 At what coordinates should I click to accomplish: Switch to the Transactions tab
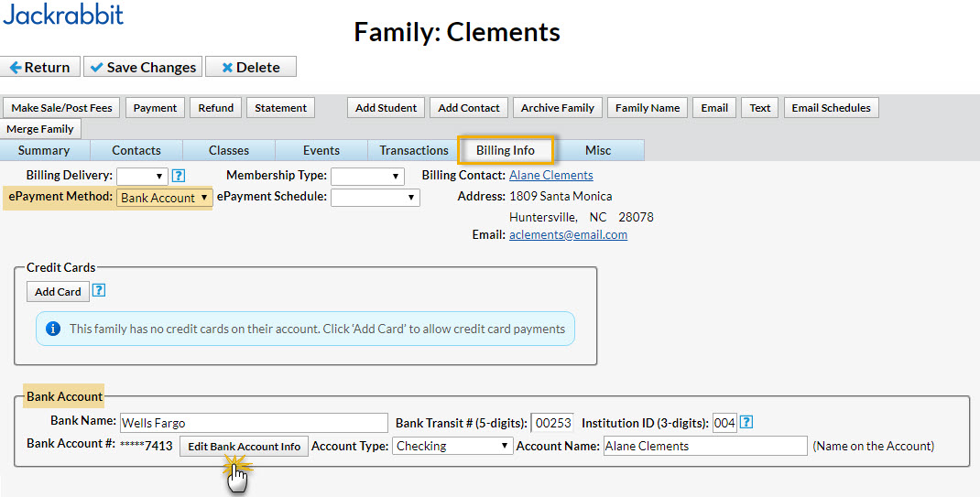click(414, 150)
